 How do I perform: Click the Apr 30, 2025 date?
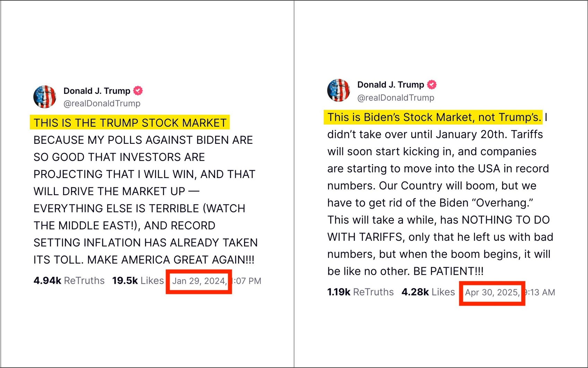492,292
